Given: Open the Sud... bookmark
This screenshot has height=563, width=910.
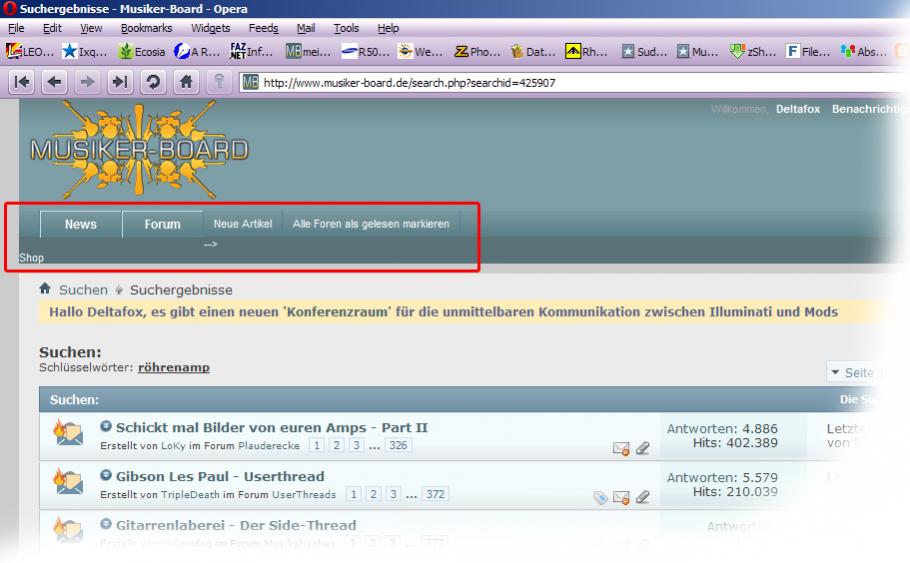Looking at the screenshot, I should point(644,52).
